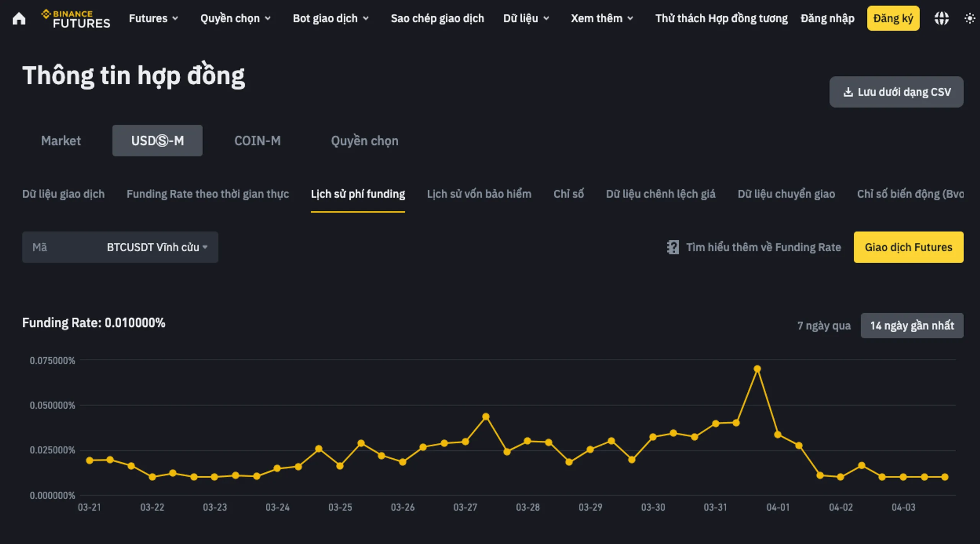Click the peak funding rate data point

[757, 369]
